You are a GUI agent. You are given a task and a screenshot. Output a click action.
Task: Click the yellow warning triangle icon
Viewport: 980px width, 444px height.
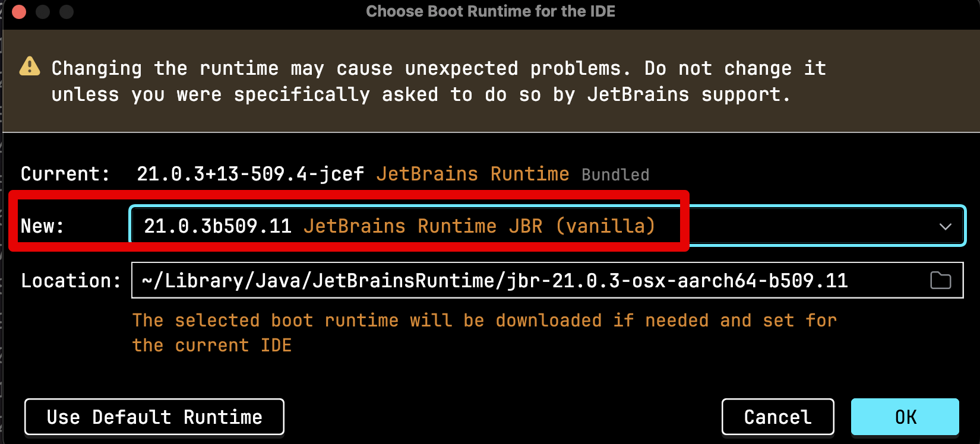[30, 66]
